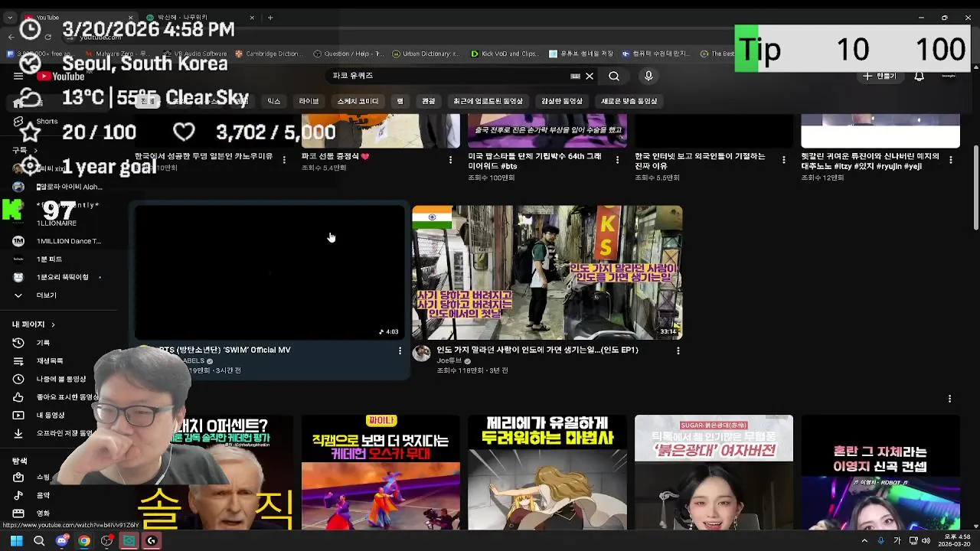Screen dimensions: 980x551
Task: Open more options for 파코 선통 증정식 video
Action: point(450,159)
